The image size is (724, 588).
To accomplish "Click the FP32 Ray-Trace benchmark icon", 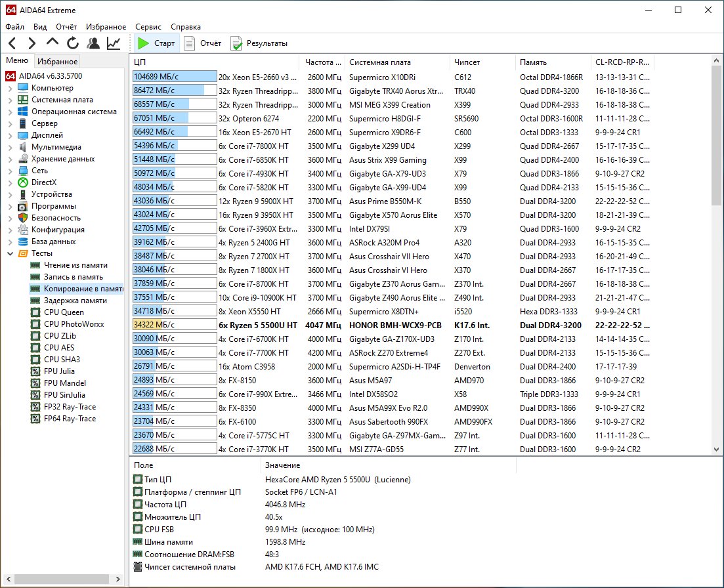I will click(x=35, y=407).
